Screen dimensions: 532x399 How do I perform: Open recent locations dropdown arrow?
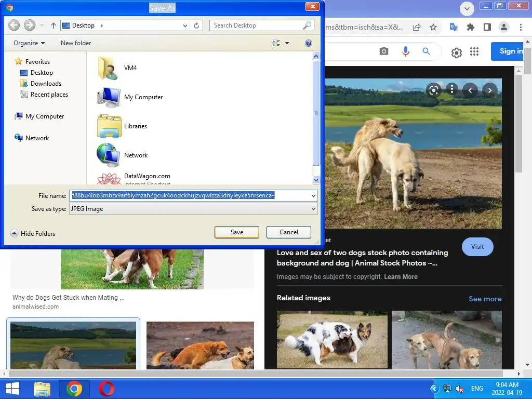tap(42, 25)
